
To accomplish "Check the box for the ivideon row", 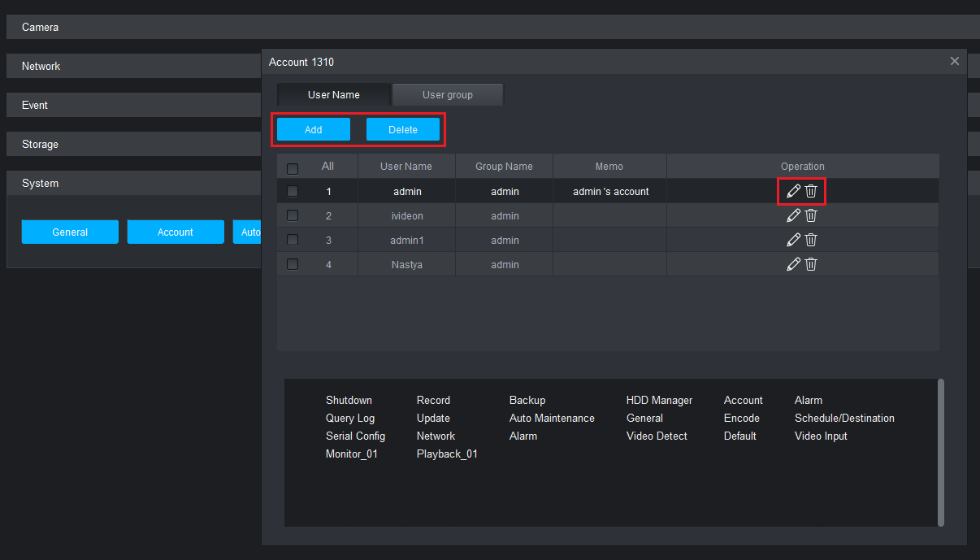I will (293, 216).
